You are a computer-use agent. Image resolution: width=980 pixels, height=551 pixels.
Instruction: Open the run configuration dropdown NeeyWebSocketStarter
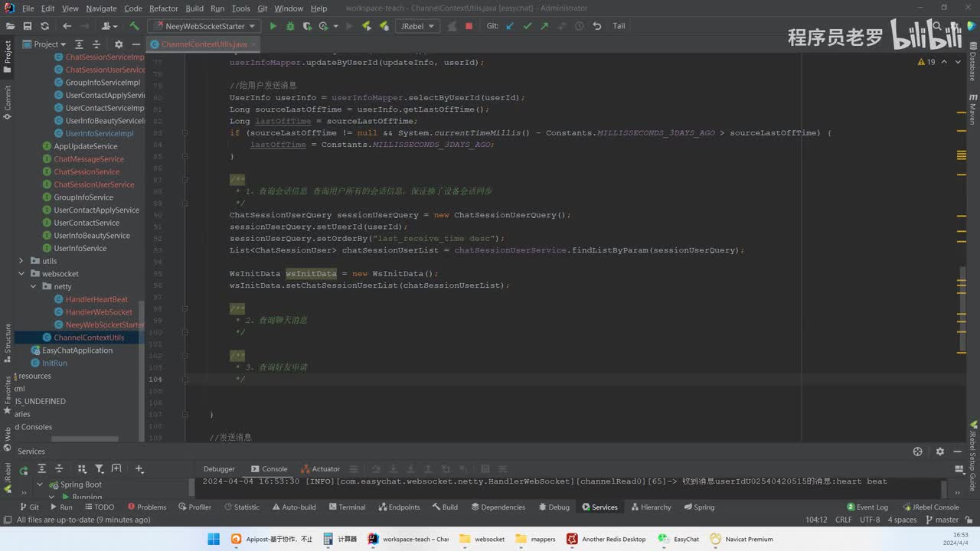point(204,26)
